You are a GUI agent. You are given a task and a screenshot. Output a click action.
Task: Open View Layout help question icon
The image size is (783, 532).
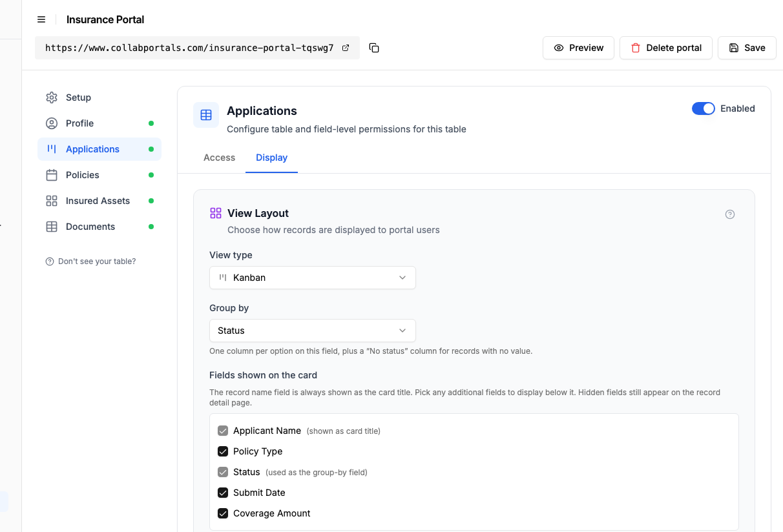[x=730, y=214]
